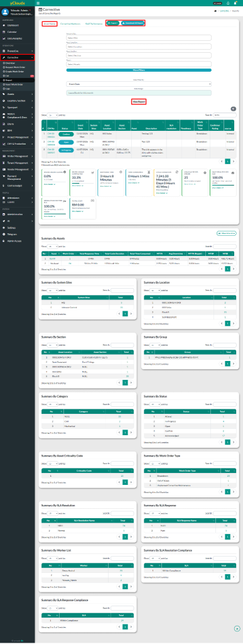Change entries count above main CM table
Image resolution: width=243 pixels, height=644 pixels.
pyautogui.click(x=53, y=116)
